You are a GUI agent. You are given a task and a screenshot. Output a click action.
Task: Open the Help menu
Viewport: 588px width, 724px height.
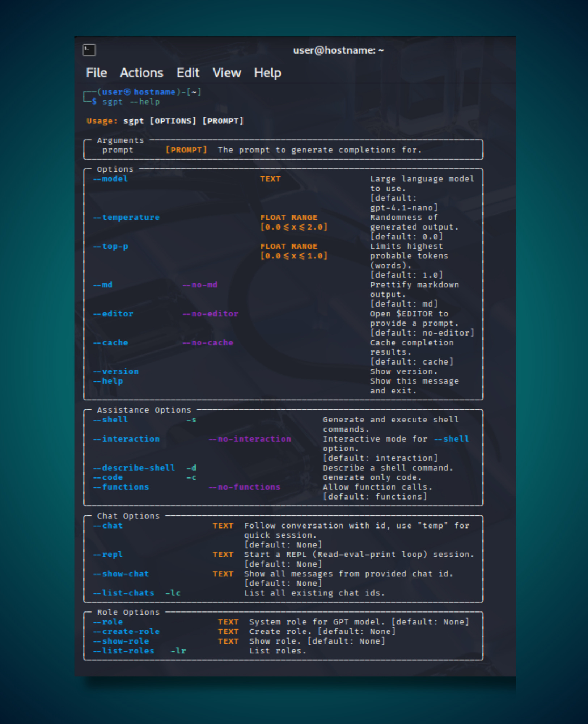click(x=267, y=73)
